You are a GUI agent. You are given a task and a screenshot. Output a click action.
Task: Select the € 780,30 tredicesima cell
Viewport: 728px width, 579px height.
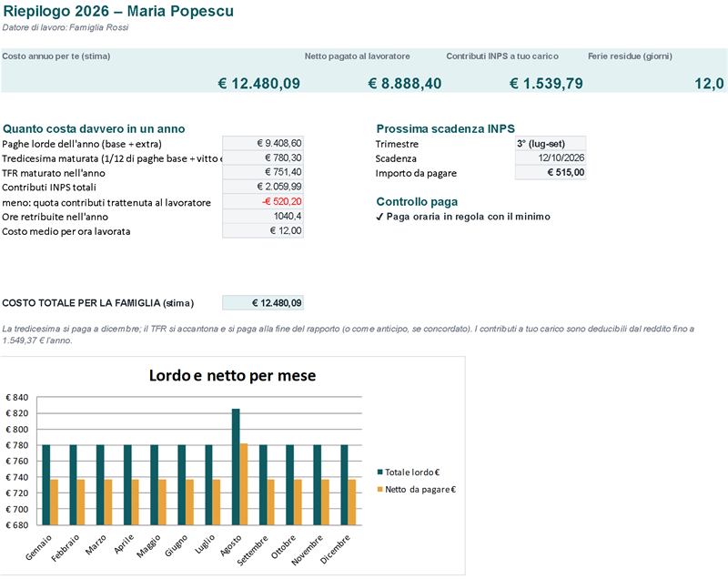click(x=263, y=157)
